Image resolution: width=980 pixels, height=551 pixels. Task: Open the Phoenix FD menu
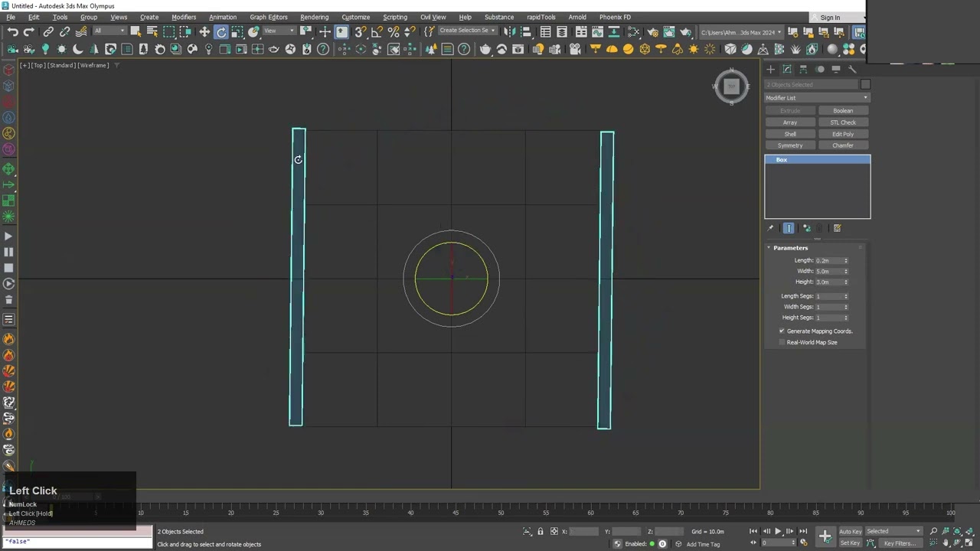click(615, 17)
